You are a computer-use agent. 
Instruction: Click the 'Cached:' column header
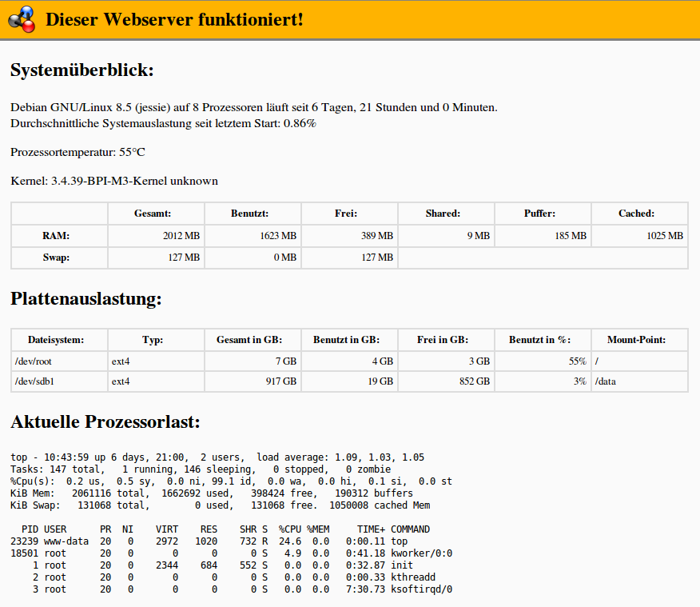pos(639,214)
